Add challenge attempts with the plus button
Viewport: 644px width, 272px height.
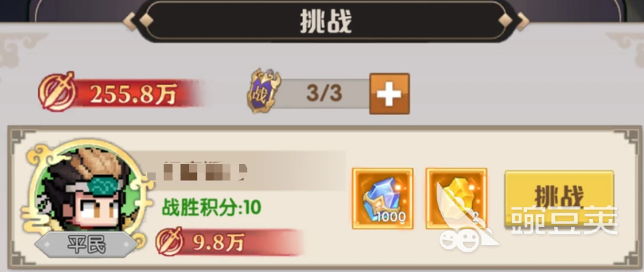[389, 94]
